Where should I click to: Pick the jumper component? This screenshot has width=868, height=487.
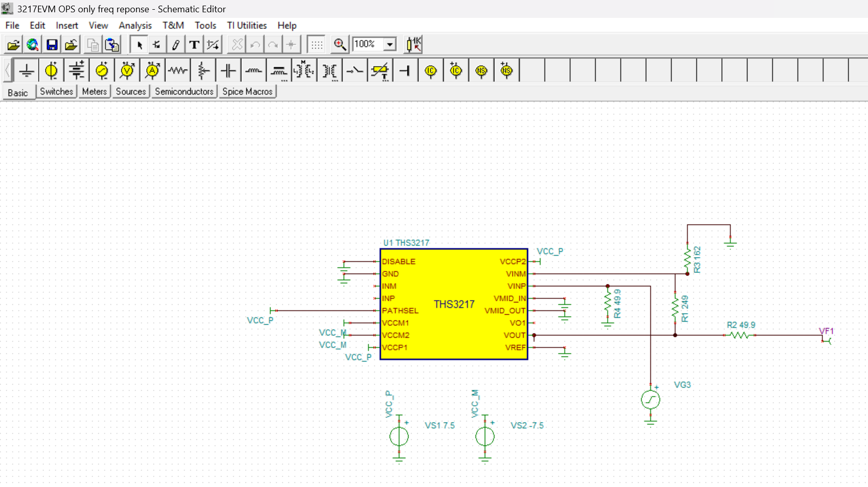tap(405, 71)
